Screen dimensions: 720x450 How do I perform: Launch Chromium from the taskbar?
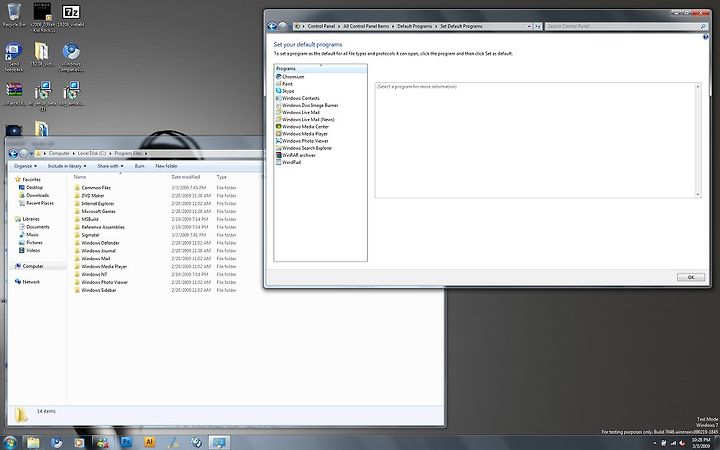click(56, 442)
